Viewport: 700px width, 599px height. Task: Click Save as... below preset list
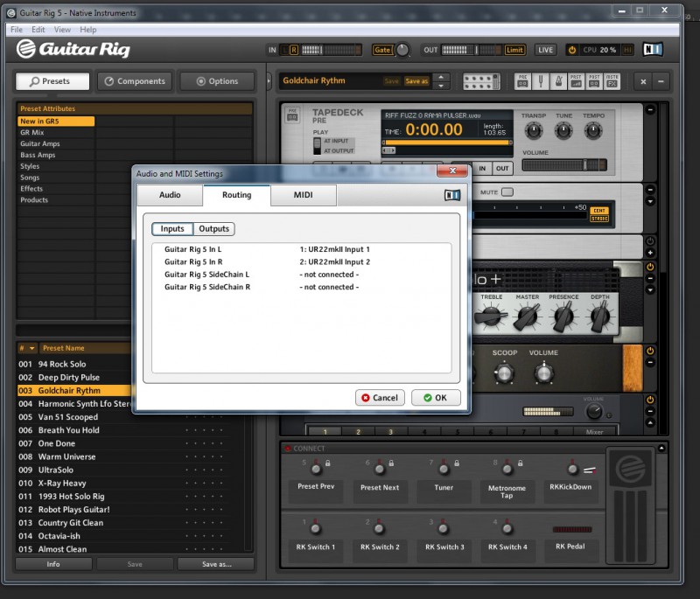point(216,564)
